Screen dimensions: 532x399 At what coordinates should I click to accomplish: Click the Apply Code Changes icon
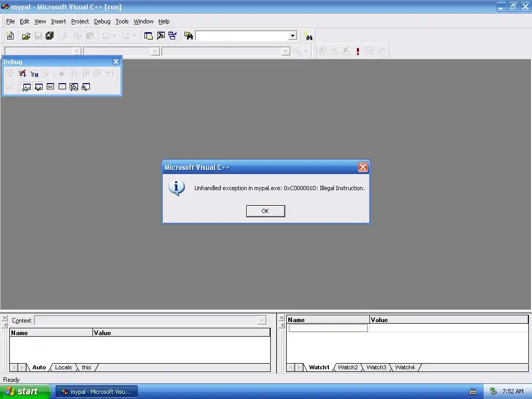pyautogui.click(x=46, y=74)
